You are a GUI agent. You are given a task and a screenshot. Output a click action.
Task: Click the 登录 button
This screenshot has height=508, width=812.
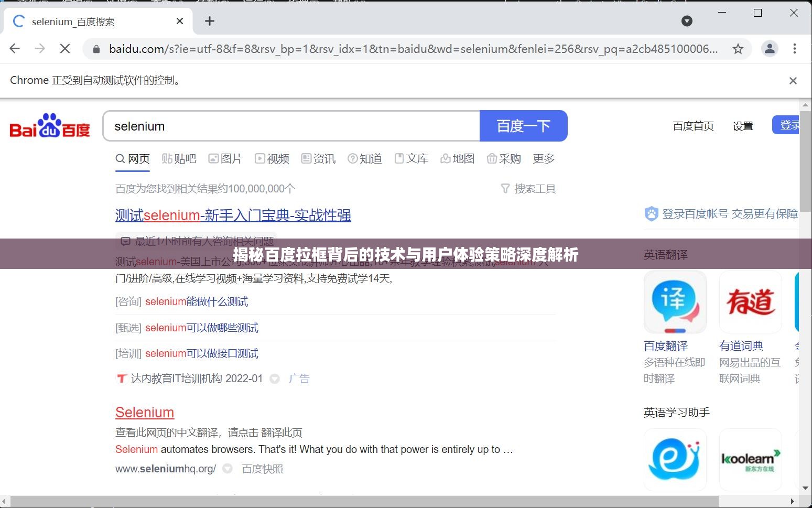tap(786, 125)
